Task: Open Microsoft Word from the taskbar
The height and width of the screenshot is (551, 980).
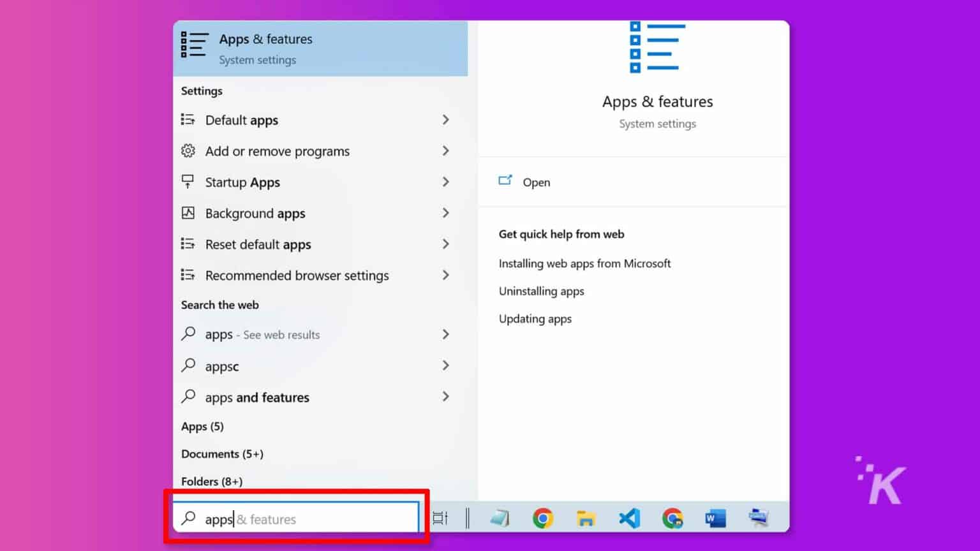Action: coord(715,518)
